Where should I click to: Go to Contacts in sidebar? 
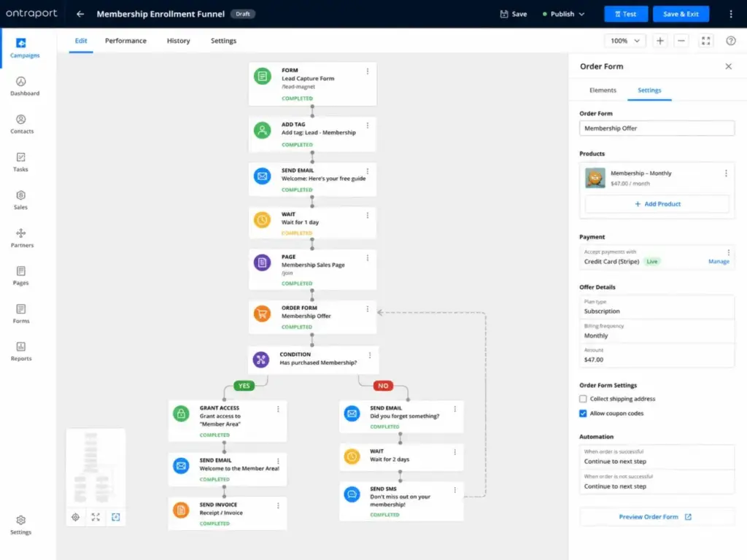pos(22,124)
